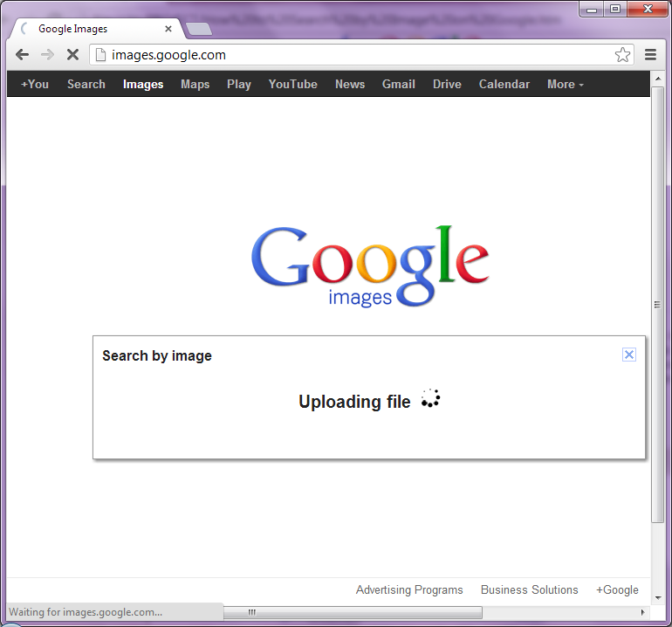Go back with the browser back arrow
The image size is (672, 627).
[23, 55]
